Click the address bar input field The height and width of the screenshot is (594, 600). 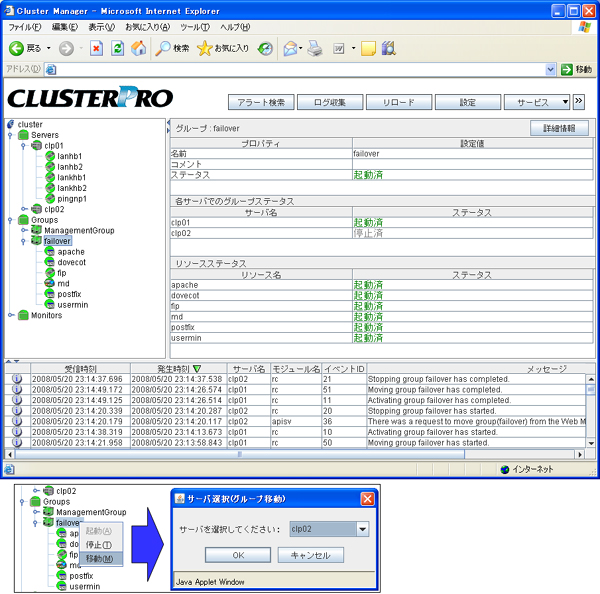pos(300,69)
